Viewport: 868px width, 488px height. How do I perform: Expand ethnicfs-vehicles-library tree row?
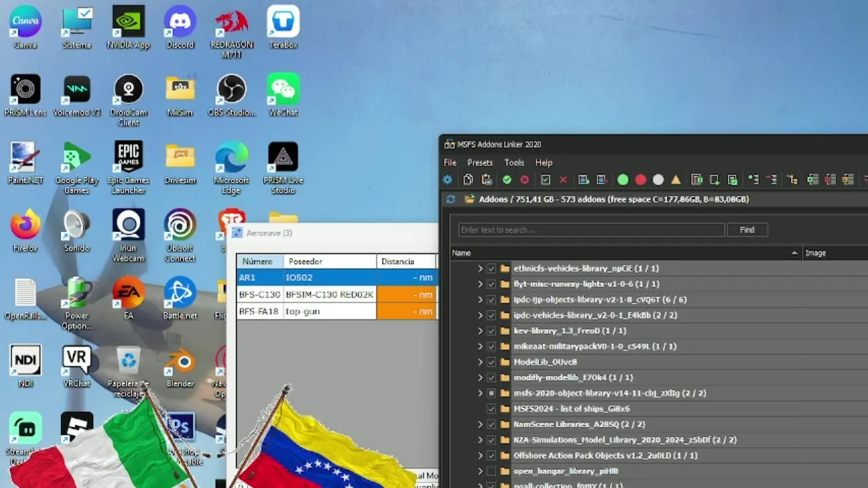pyautogui.click(x=479, y=268)
